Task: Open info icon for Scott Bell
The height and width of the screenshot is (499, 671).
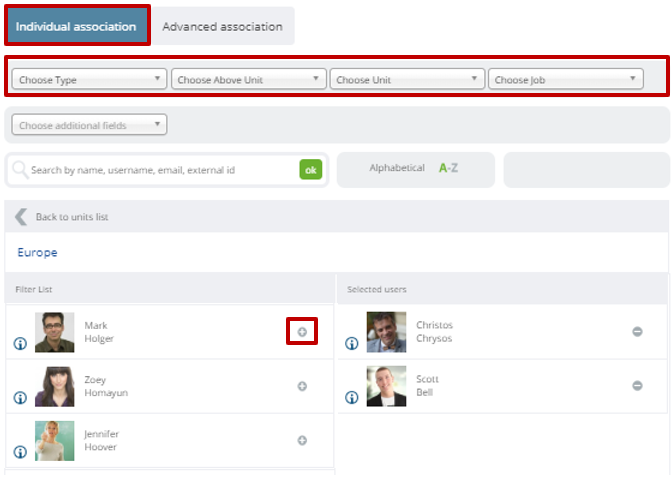Action: pos(352,398)
